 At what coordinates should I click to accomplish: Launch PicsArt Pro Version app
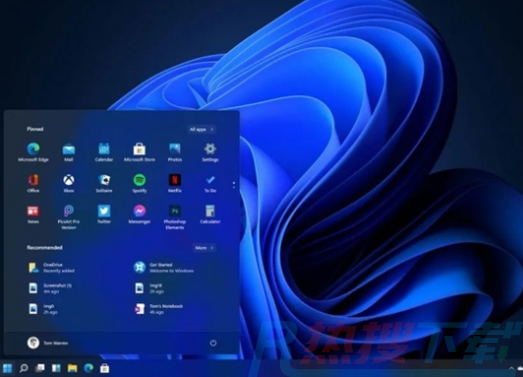pos(69,217)
